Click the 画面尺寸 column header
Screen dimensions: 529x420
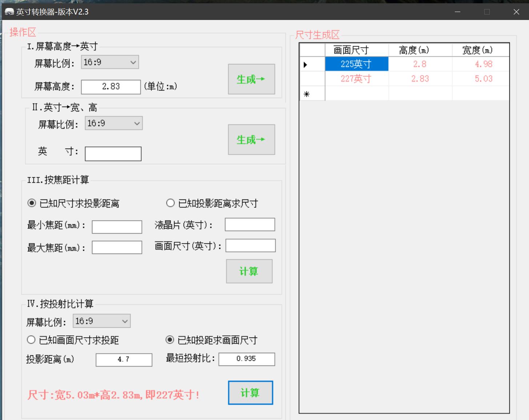(x=357, y=50)
